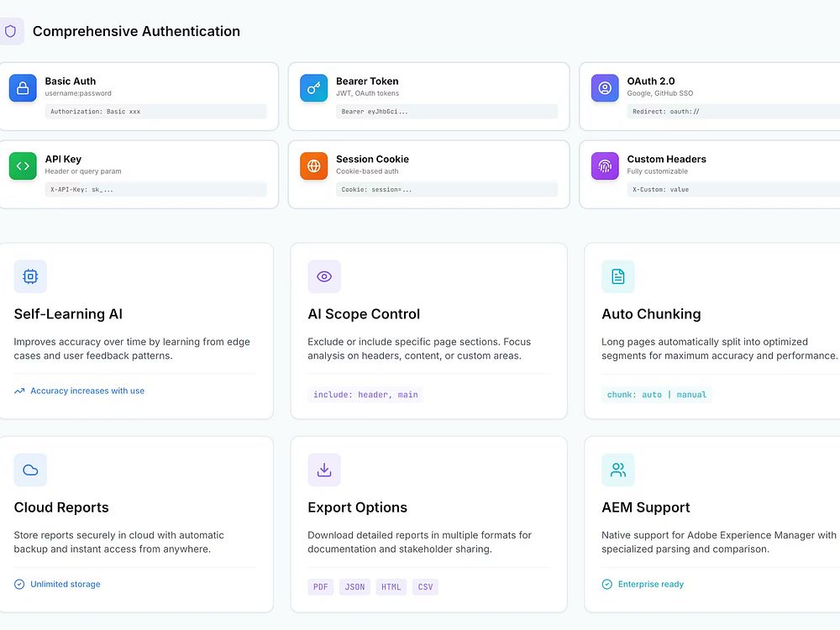Click the shield icon beside Comprehensive Authentication

pos(10,31)
